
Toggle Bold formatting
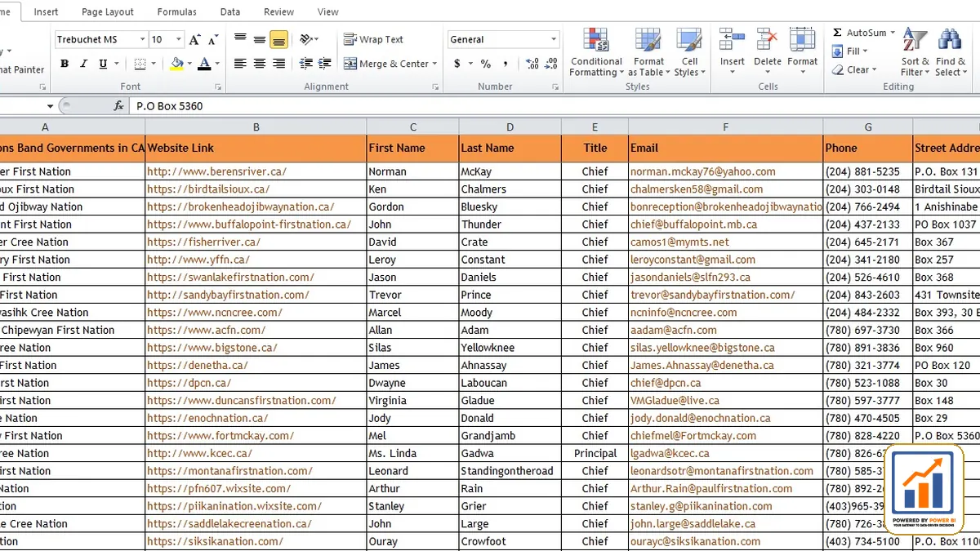[x=65, y=64]
